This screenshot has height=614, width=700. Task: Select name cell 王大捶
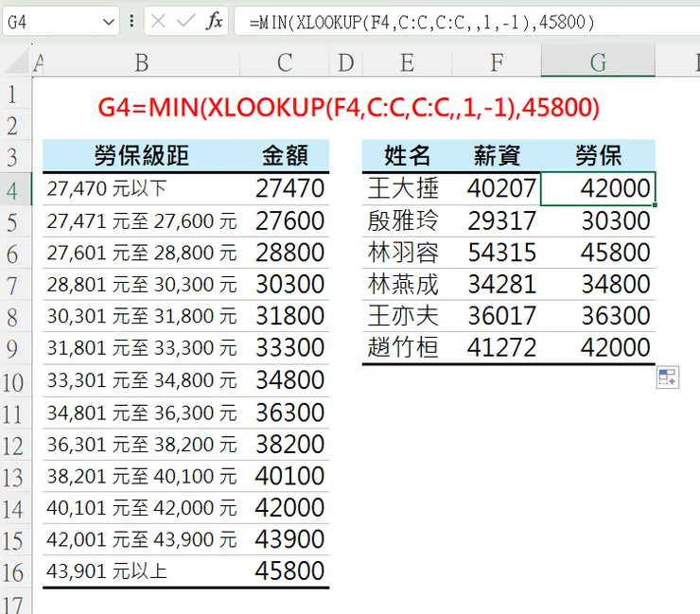click(x=407, y=189)
